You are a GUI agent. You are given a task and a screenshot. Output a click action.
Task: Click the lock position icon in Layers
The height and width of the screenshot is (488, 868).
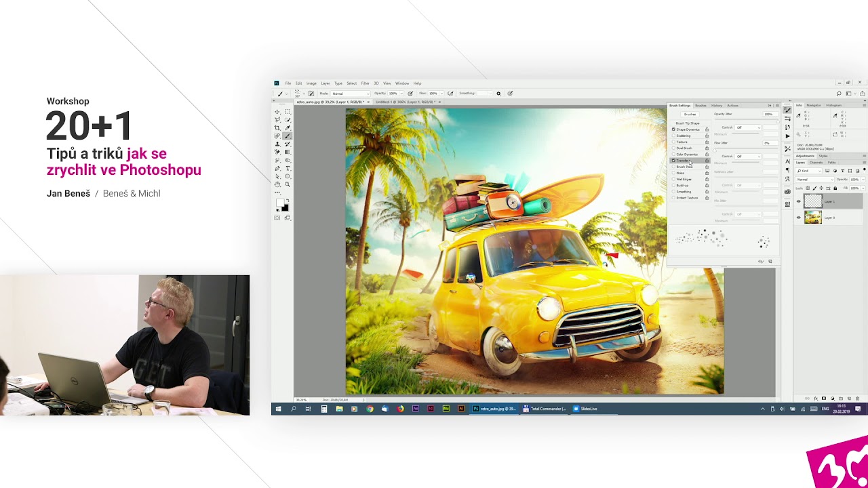821,188
